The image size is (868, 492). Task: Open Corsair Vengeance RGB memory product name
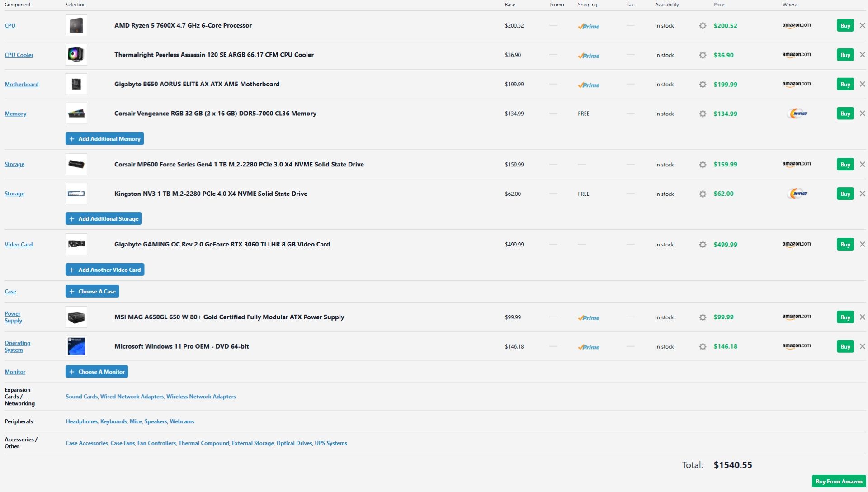(x=215, y=114)
